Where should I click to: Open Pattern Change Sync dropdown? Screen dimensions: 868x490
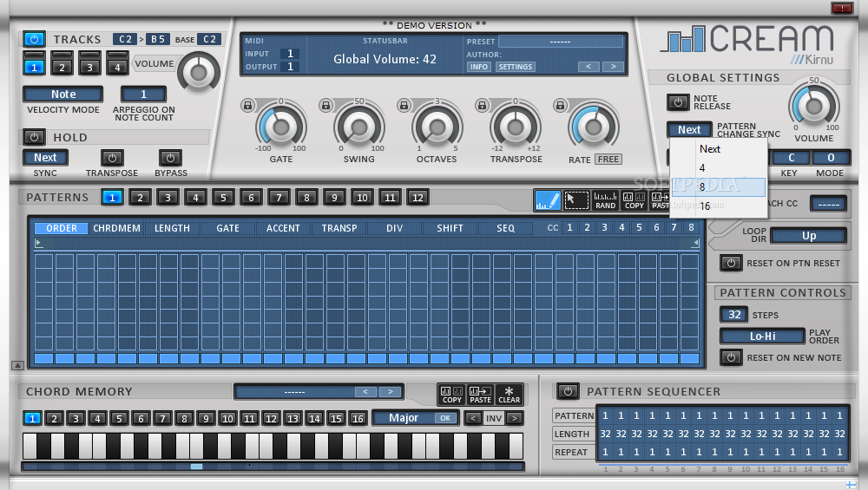tap(689, 129)
